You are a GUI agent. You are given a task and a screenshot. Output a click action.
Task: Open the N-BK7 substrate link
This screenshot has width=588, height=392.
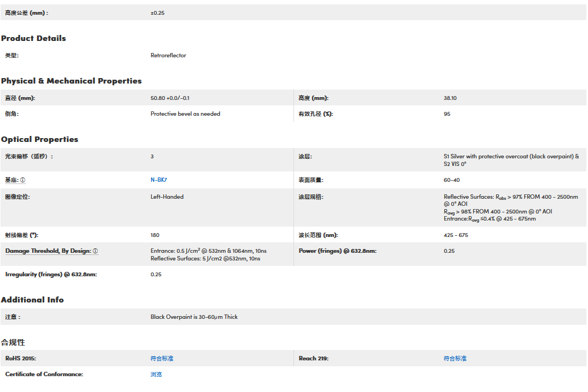pos(158,180)
